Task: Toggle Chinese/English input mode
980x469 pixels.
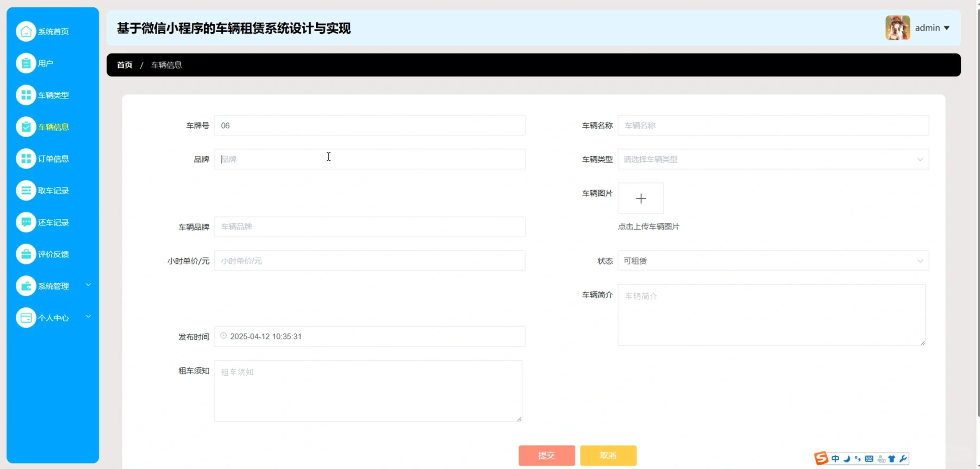Action: (x=835, y=459)
